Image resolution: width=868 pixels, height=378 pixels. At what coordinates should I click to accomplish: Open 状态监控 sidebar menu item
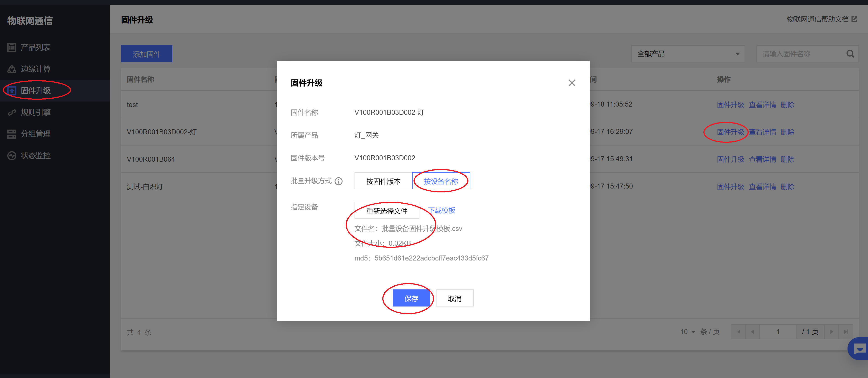[36, 156]
